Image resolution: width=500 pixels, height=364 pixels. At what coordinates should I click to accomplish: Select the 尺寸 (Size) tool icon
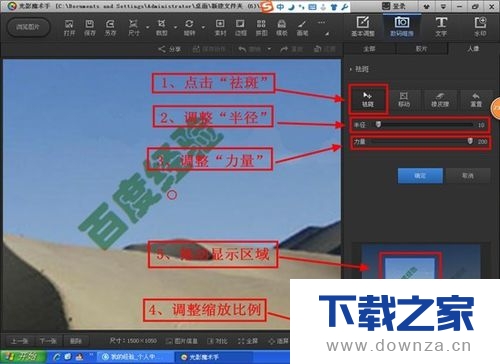tap(133, 28)
